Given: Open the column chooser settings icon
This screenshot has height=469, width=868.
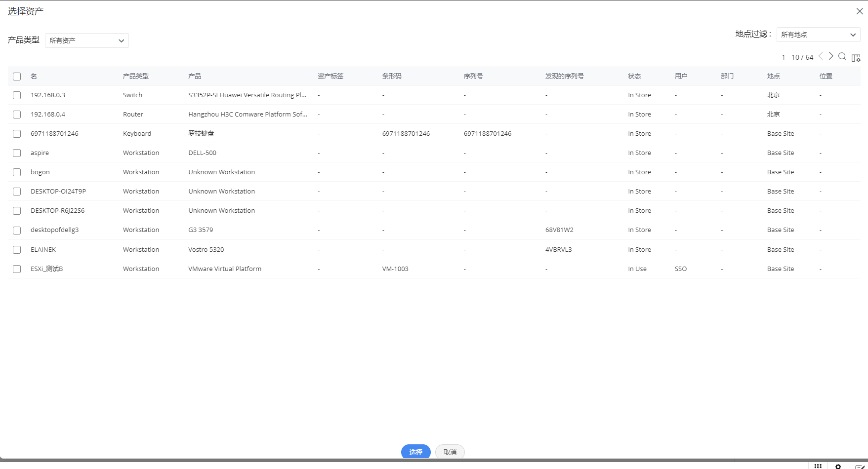Looking at the screenshot, I should coord(856,58).
